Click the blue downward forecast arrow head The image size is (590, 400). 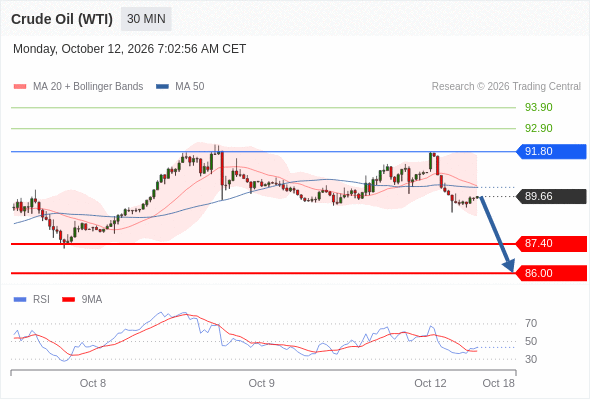coord(509,265)
